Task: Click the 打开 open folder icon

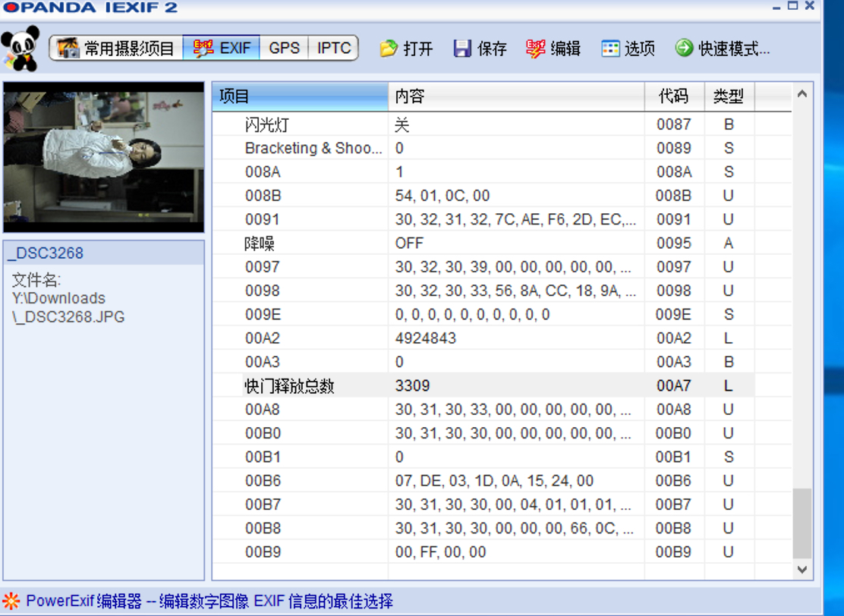Action: pos(389,49)
